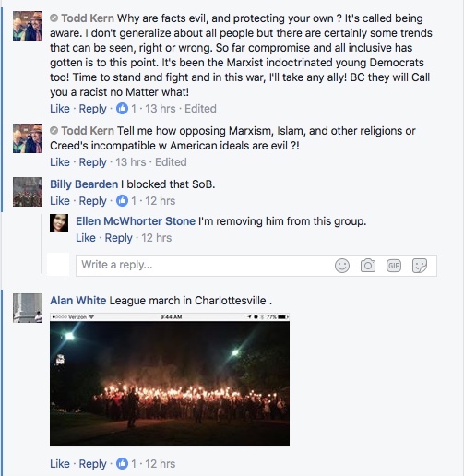Open Ellen McWhorter Stone's name link
The width and height of the screenshot is (464, 476).
pyautogui.click(x=136, y=221)
